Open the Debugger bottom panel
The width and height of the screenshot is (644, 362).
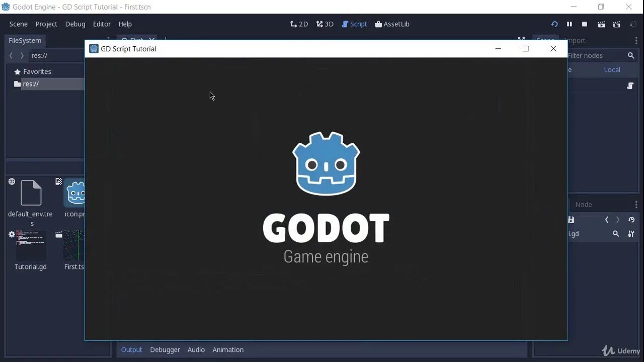pyautogui.click(x=165, y=350)
